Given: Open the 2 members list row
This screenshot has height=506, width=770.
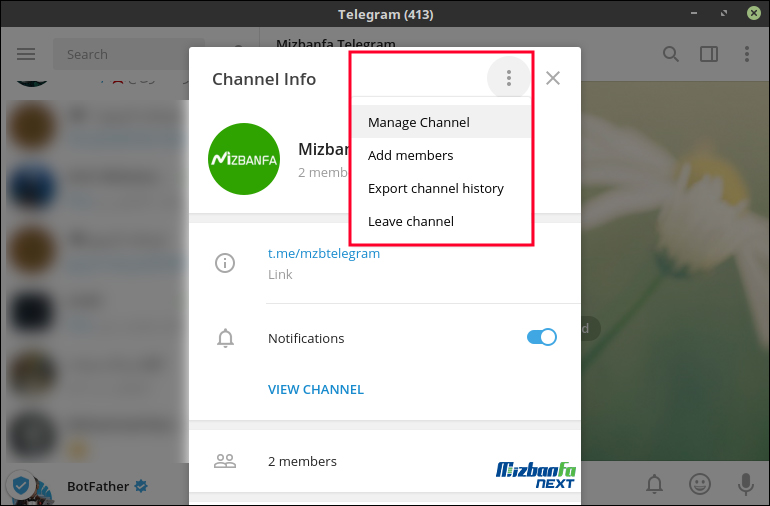Looking at the screenshot, I should (x=385, y=461).
